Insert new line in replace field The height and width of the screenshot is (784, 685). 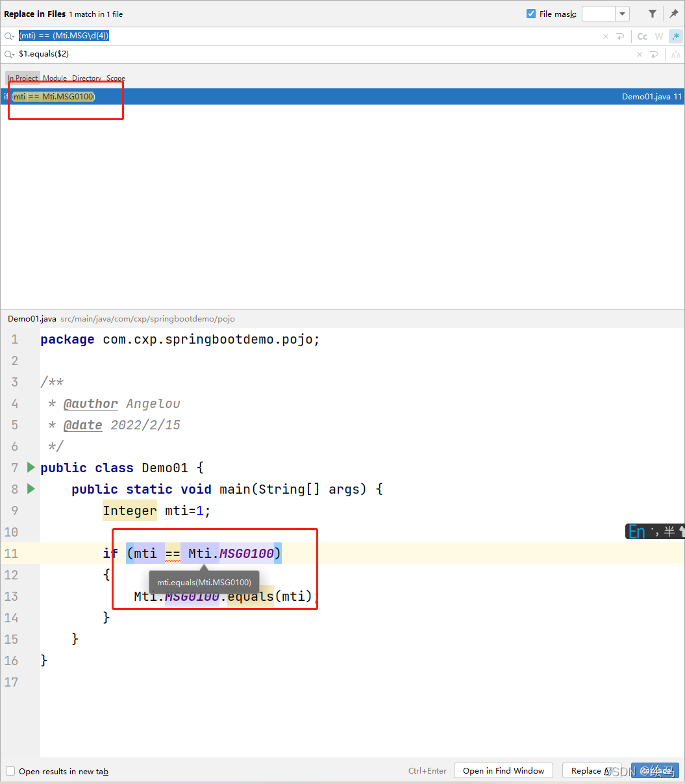654,55
